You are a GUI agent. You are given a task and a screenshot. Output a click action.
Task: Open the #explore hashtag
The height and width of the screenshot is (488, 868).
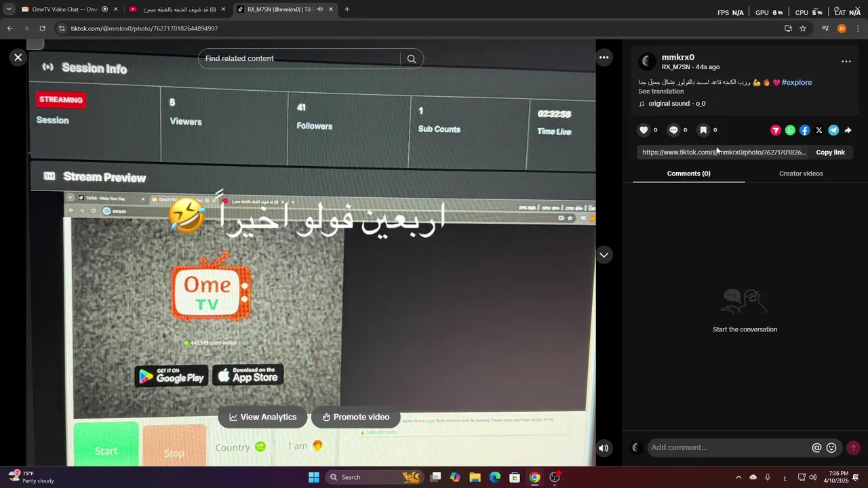coord(796,83)
